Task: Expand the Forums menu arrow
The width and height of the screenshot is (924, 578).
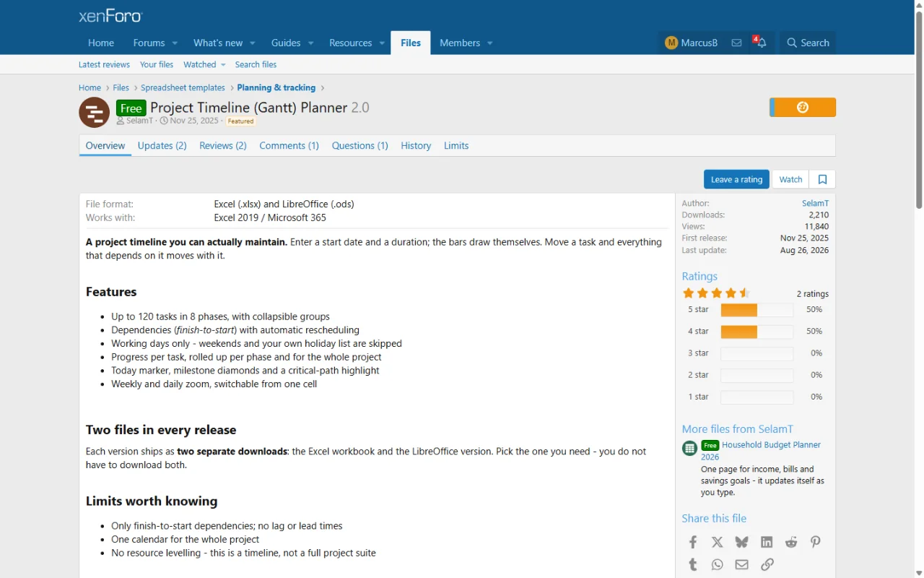Action: click(175, 43)
